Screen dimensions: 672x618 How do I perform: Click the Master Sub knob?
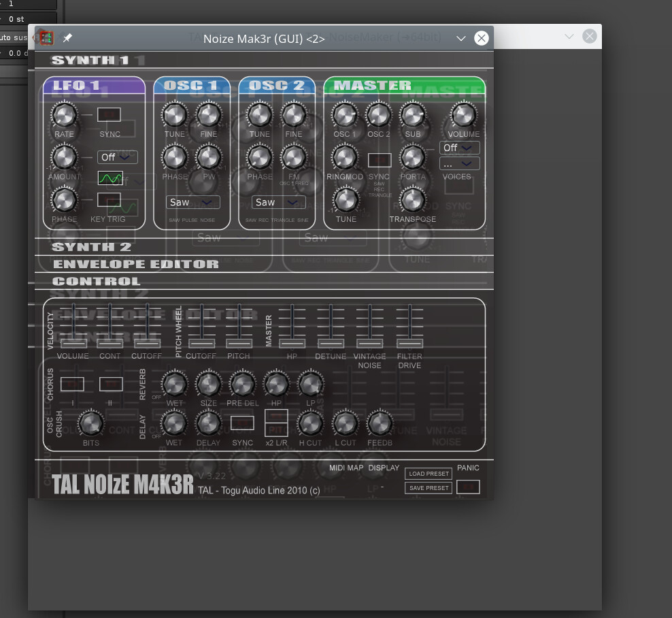[413, 115]
